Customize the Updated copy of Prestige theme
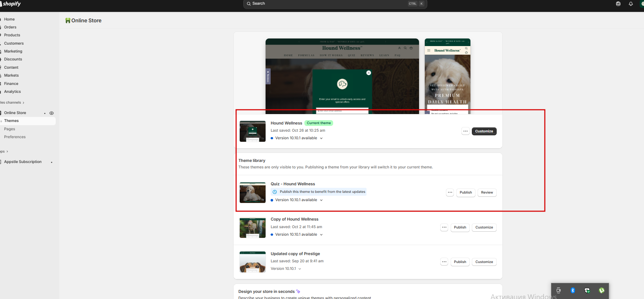The image size is (644, 299). click(484, 262)
